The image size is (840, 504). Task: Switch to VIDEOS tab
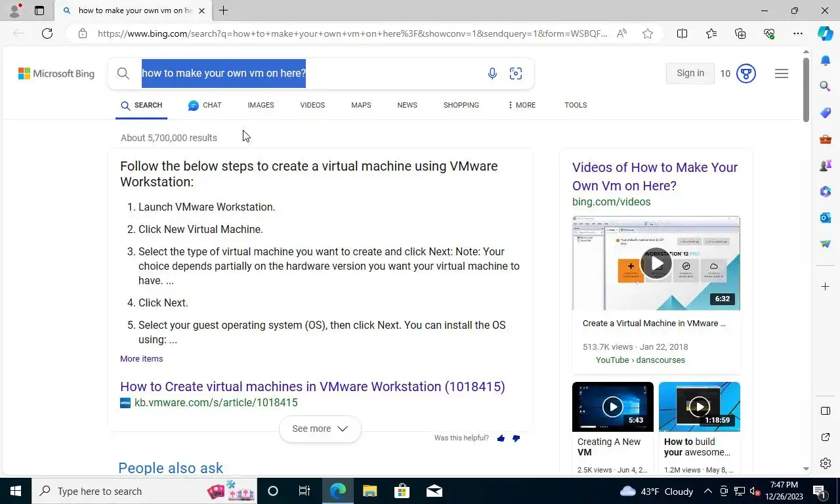(x=312, y=105)
